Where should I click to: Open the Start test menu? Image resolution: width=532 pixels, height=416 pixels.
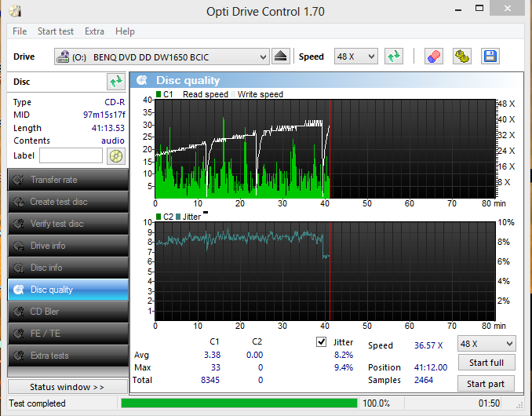tap(55, 31)
